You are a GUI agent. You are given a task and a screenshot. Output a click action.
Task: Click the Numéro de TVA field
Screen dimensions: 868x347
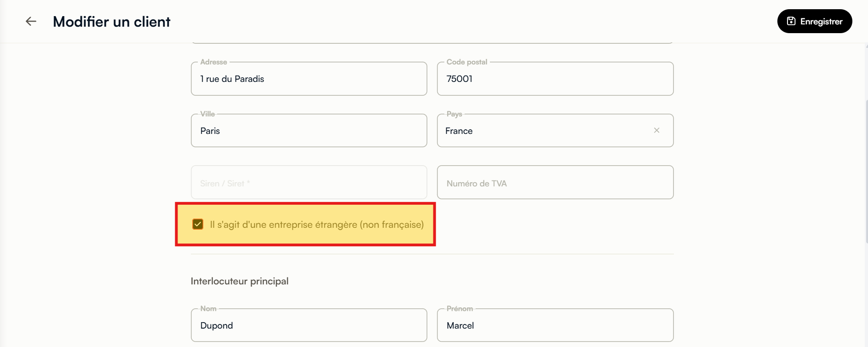click(x=555, y=182)
